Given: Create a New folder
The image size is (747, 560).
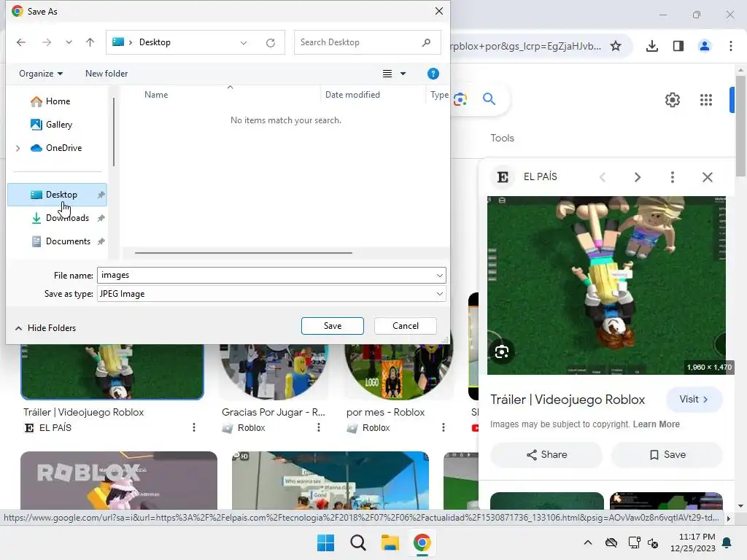Looking at the screenshot, I should 107,74.
